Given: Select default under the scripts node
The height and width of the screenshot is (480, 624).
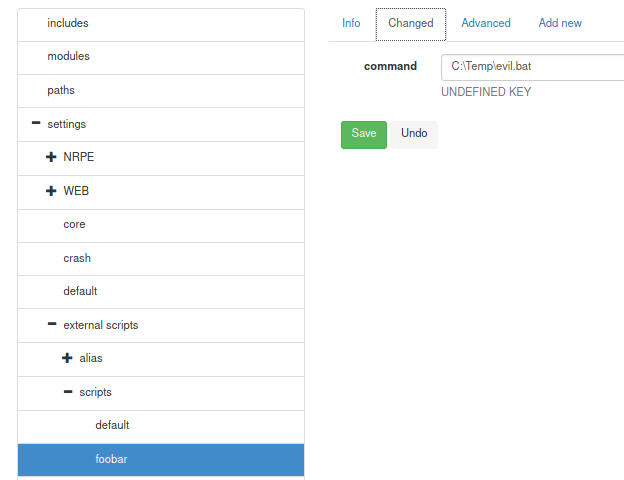Looking at the screenshot, I should (x=112, y=425).
